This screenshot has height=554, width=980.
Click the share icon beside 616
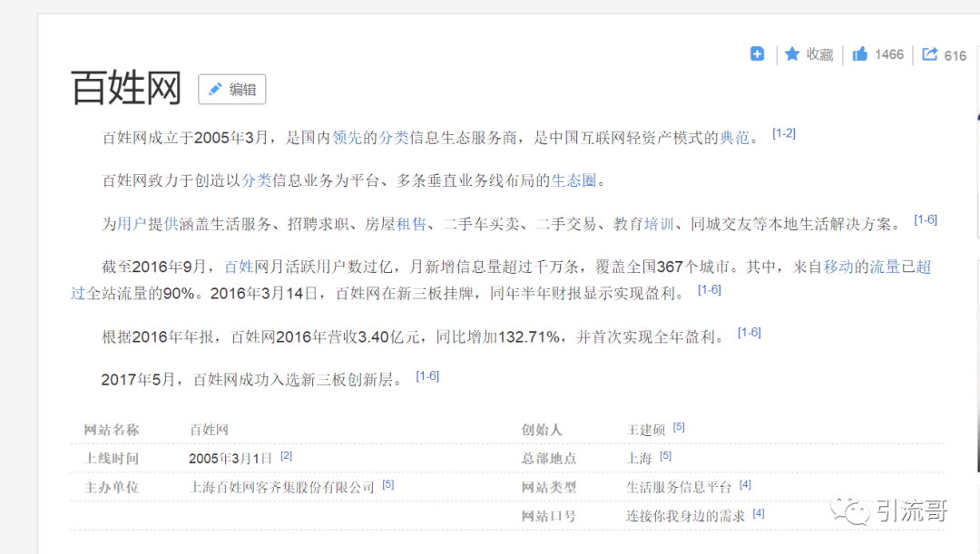click(x=929, y=54)
